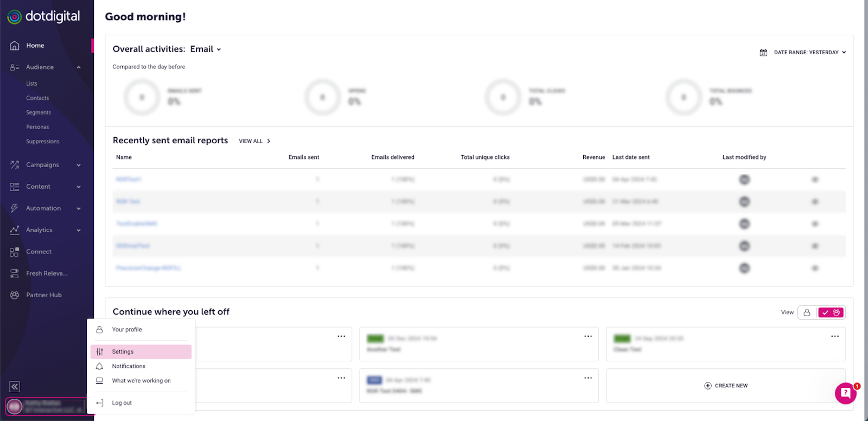Image resolution: width=868 pixels, height=421 pixels.
Task: Click the Home icon in the sidebar
Action: [15, 46]
